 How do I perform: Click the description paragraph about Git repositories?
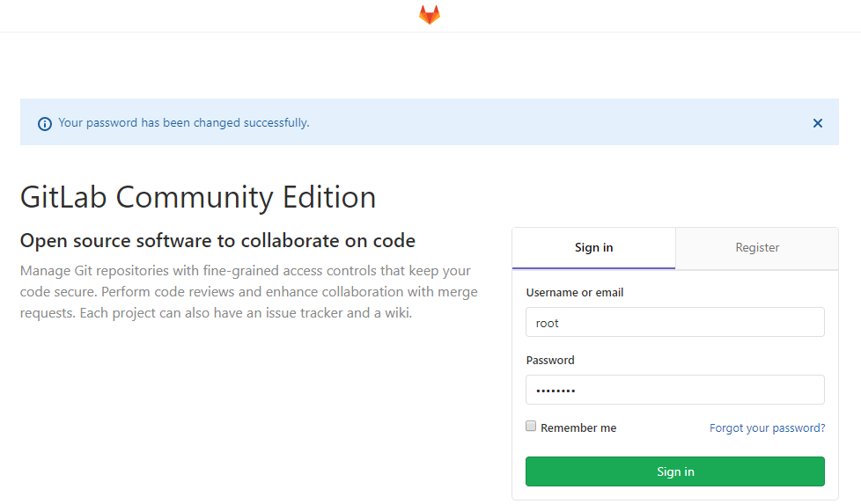[x=247, y=291]
